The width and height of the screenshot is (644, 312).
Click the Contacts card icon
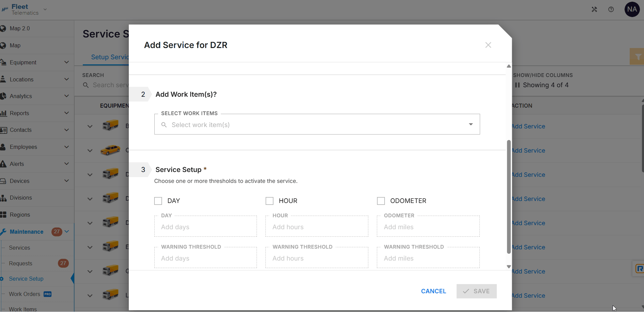[x=3, y=130]
